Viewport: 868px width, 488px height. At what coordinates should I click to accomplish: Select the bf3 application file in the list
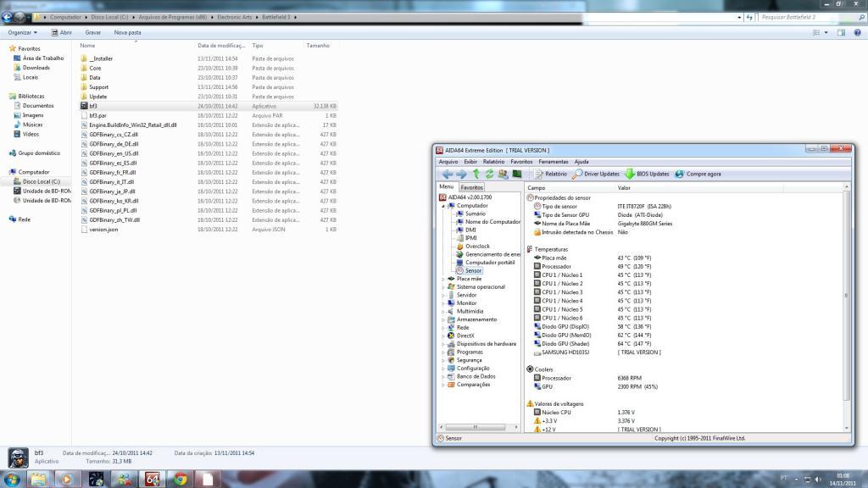point(209,106)
